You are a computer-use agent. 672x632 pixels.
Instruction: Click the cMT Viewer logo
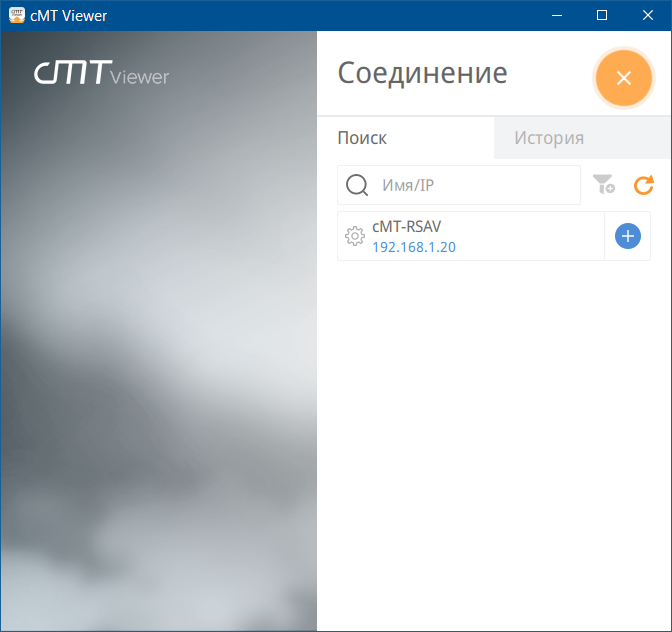click(102, 72)
